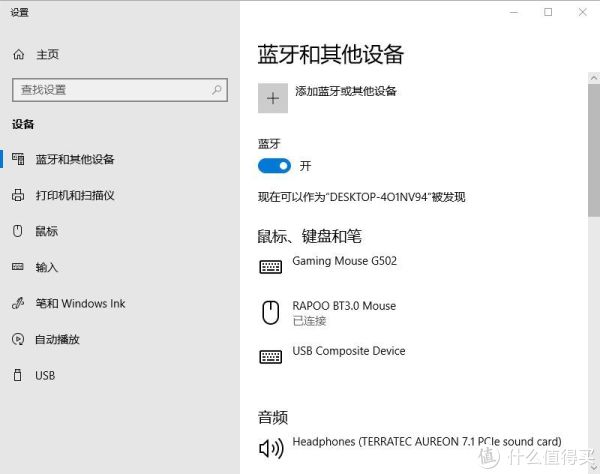Click the scrollbar down arrow
The image size is (600, 474).
click(594, 467)
